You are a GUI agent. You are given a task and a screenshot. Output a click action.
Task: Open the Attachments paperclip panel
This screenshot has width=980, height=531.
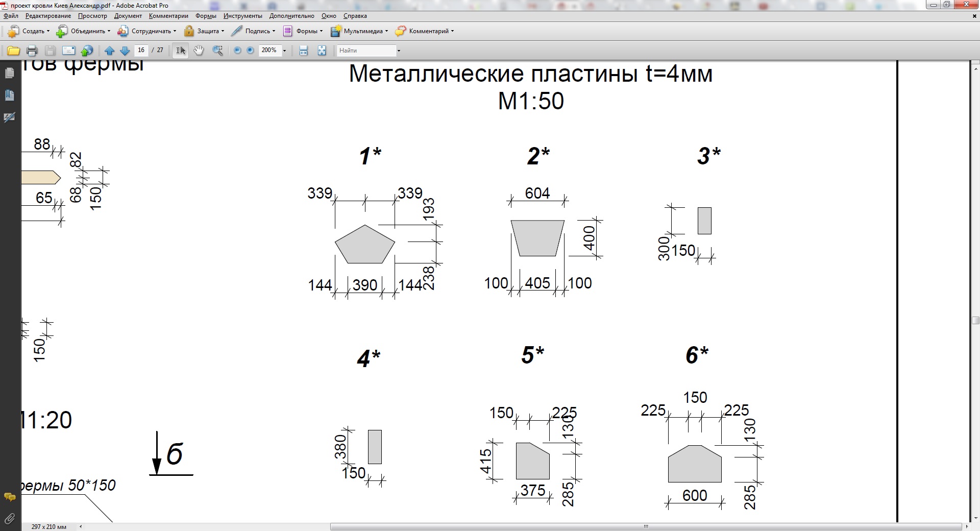tap(9, 519)
